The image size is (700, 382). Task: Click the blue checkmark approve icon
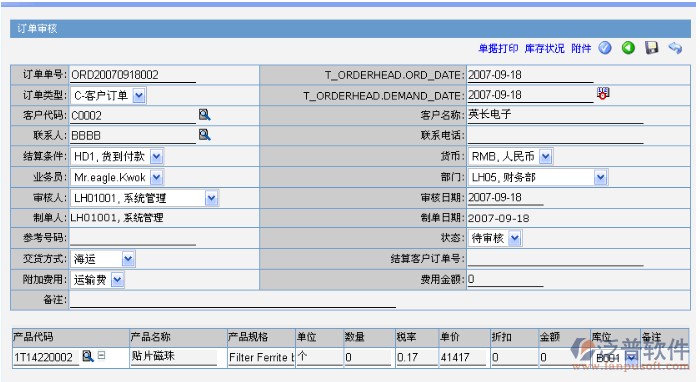pos(605,48)
